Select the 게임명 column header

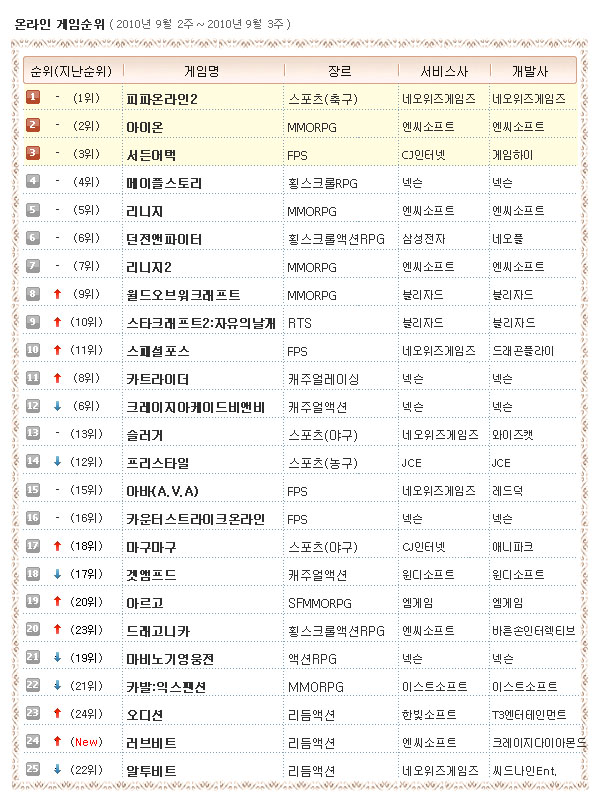[x=201, y=70]
